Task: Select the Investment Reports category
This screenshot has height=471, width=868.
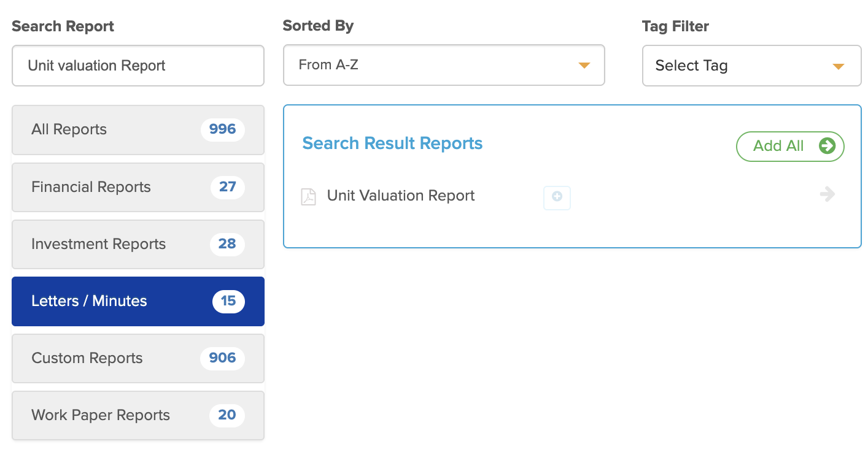Action: coord(138,244)
